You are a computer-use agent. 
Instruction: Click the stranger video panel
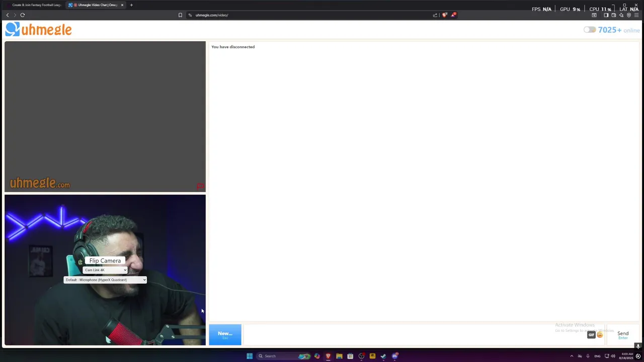[105, 117]
